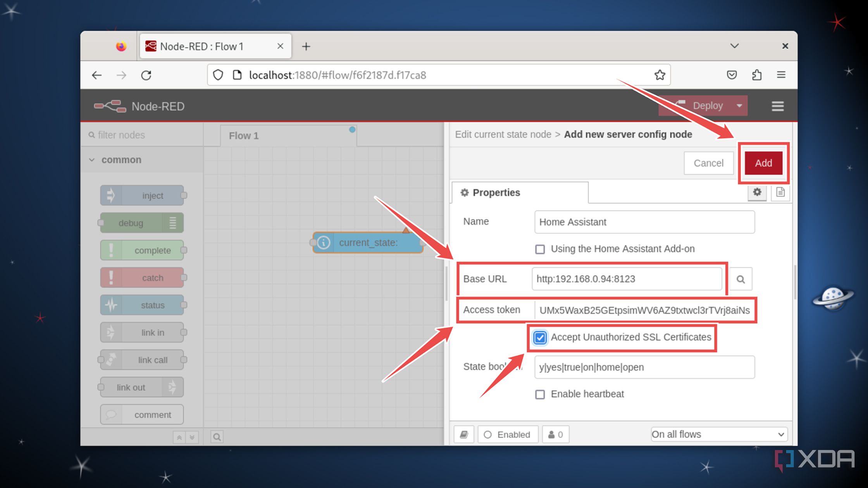Switch to the Flow 1 tab

pos(243,136)
